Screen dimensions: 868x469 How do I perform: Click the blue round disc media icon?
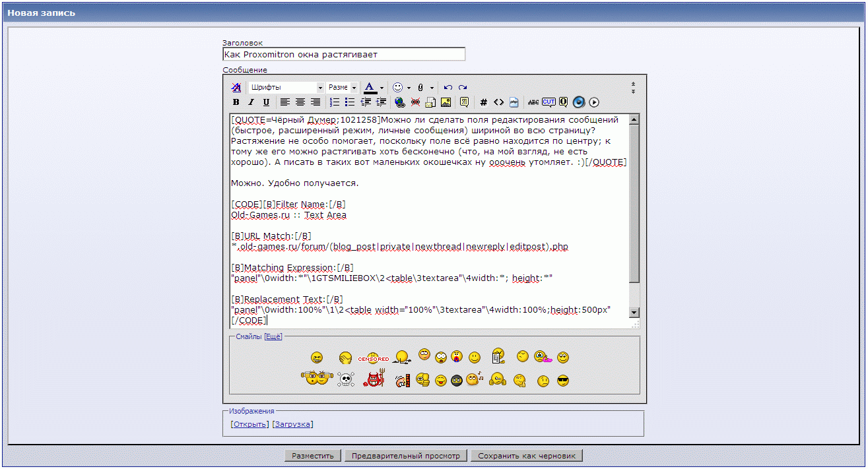coord(579,102)
